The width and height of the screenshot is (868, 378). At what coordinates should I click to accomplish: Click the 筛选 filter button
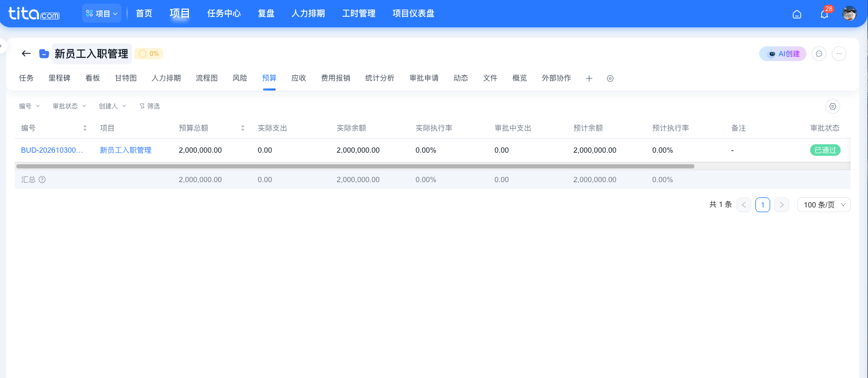coord(149,106)
